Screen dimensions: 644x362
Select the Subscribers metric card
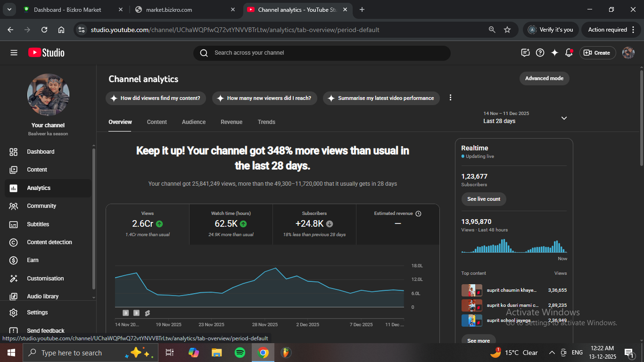314,224
